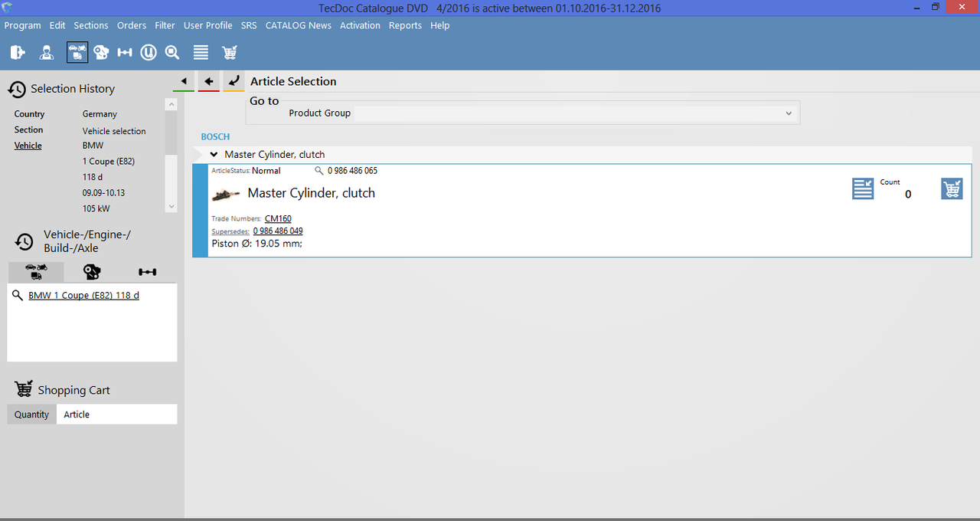Click the Selection History scrollbar down arrow
The height and width of the screenshot is (521, 980).
(x=171, y=206)
